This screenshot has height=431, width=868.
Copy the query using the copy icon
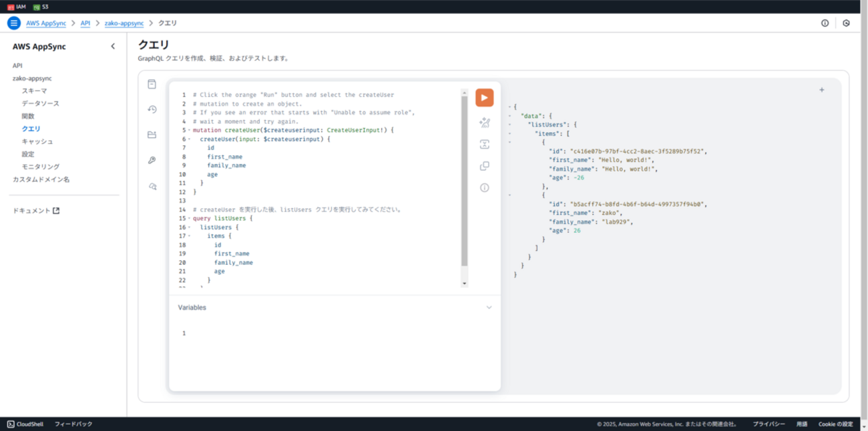tap(484, 166)
